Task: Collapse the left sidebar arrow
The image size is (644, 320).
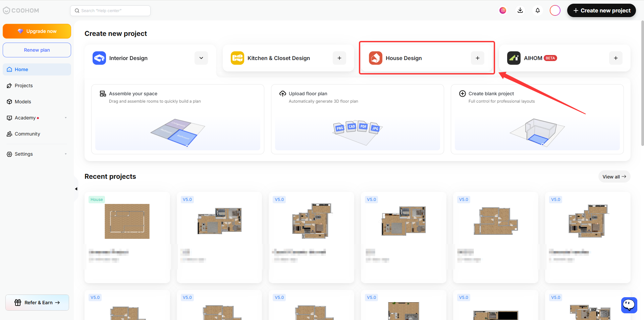Action: tap(76, 189)
